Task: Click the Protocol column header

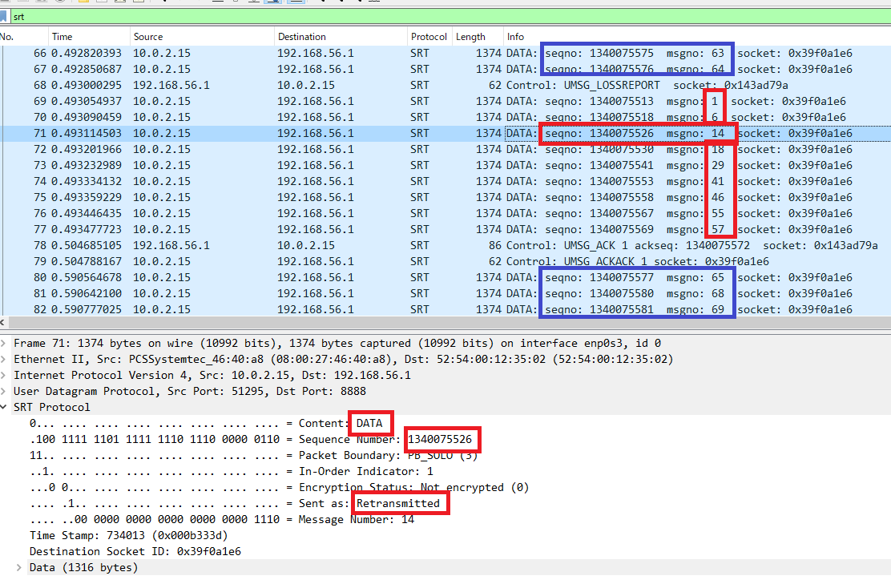Action: click(x=429, y=36)
